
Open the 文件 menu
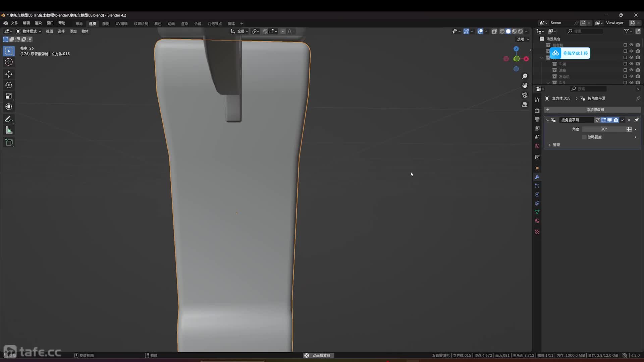14,23
